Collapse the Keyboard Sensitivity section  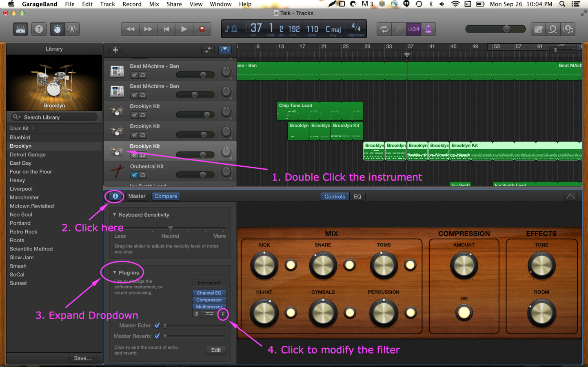coord(115,214)
